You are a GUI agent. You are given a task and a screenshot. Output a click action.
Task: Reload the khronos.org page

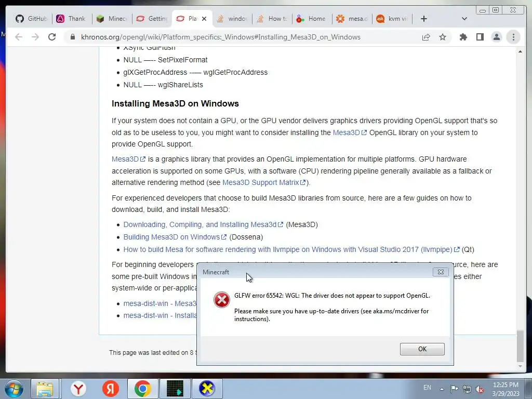[52, 37]
